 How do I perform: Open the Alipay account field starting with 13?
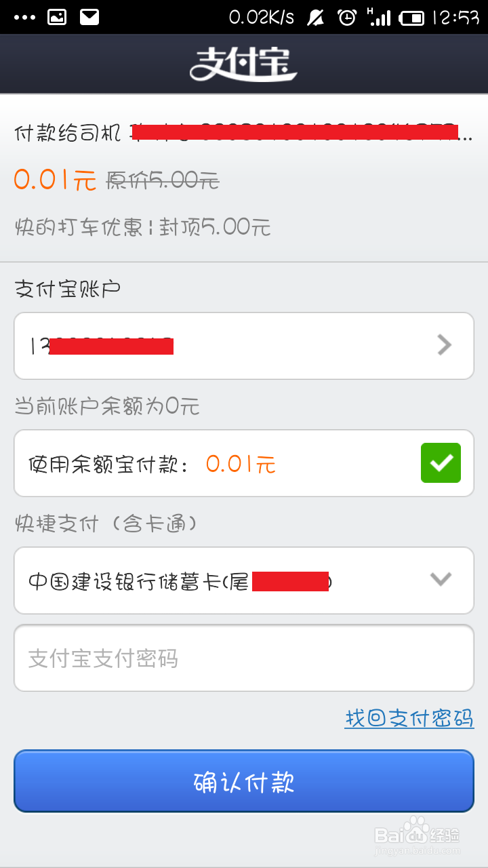coord(244,346)
